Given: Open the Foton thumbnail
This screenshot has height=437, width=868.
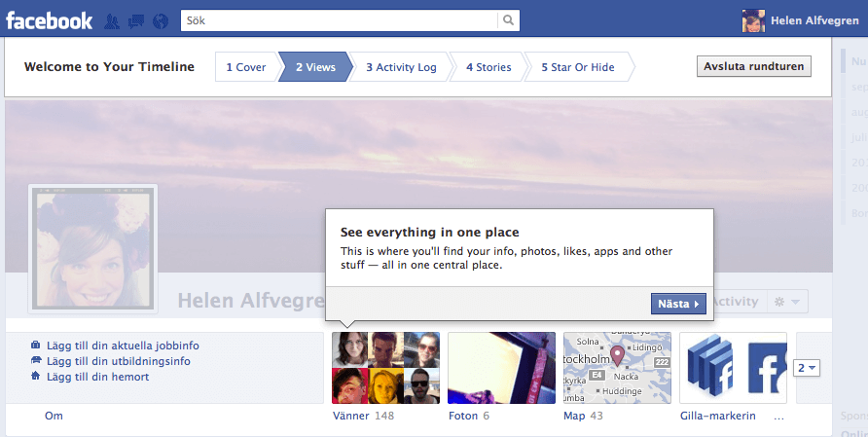Looking at the screenshot, I should click(x=501, y=368).
